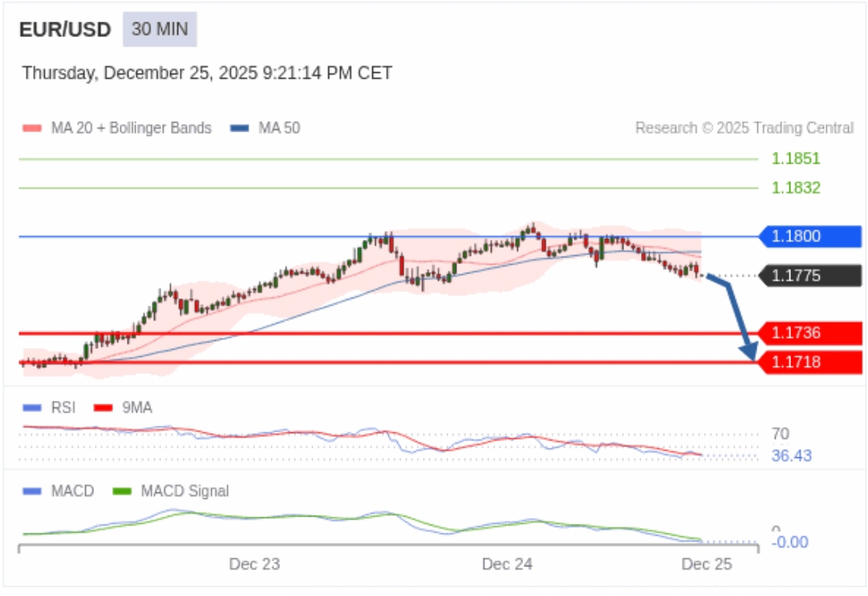Click the Dec 23 date axis label
The height and width of the screenshot is (596, 868).
click(x=254, y=564)
